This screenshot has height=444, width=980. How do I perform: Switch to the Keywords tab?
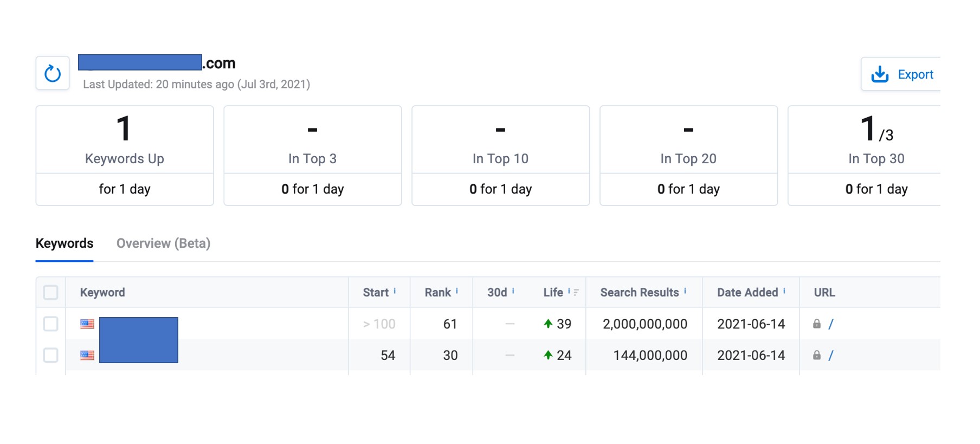point(65,243)
